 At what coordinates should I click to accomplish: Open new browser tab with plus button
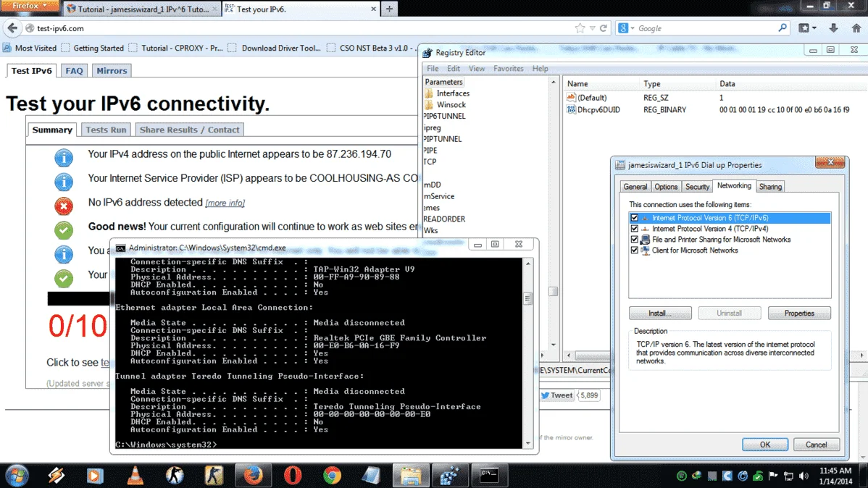[389, 9]
